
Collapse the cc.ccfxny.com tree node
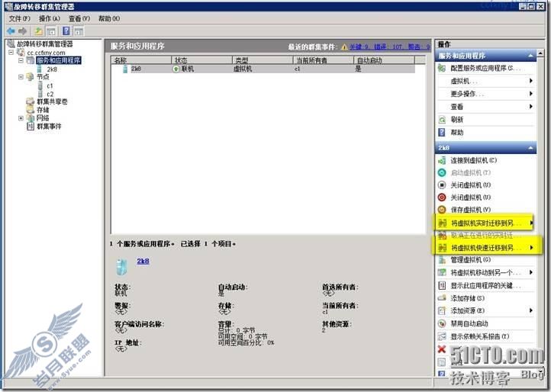(11, 53)
